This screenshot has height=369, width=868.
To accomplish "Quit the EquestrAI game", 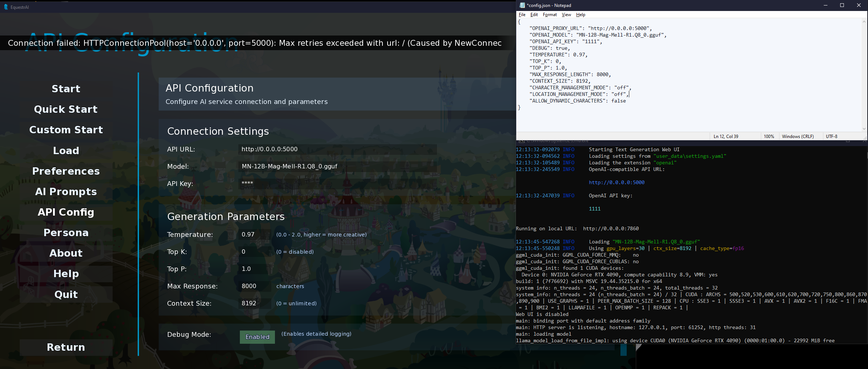I will (66, 295).
